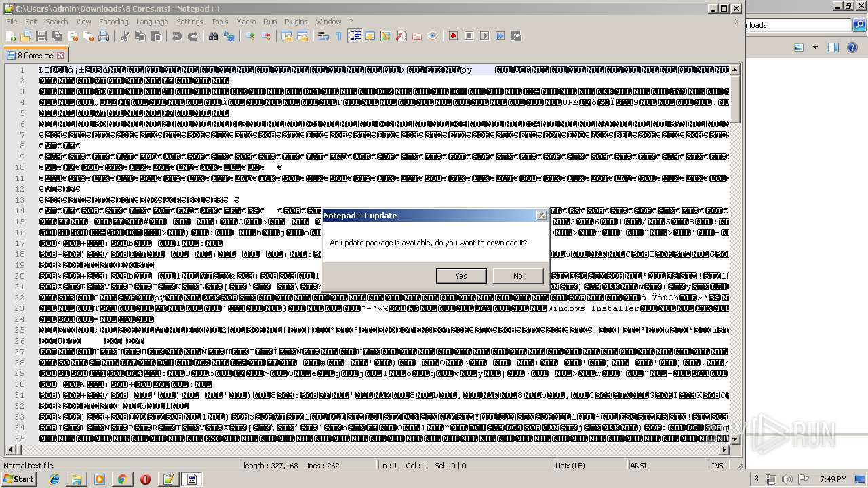Open the File menu
Screen dimensions: 868x488
[12, 22]
